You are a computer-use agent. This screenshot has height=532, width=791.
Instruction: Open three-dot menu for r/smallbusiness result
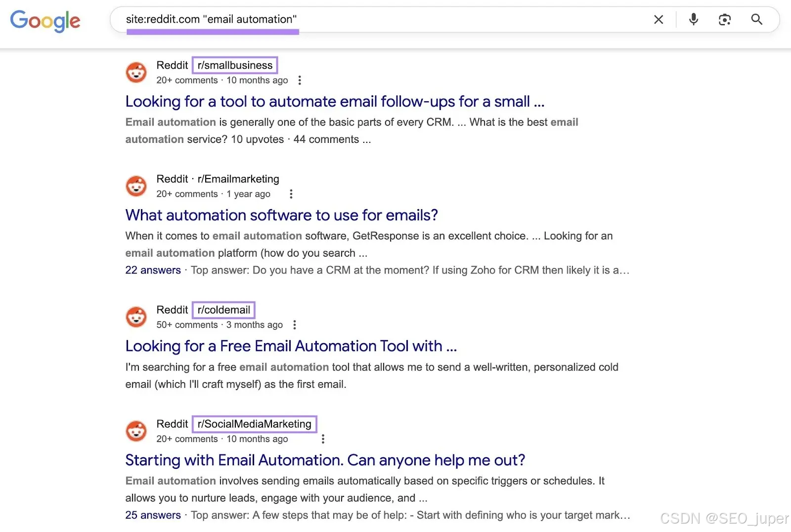[300, 80]
